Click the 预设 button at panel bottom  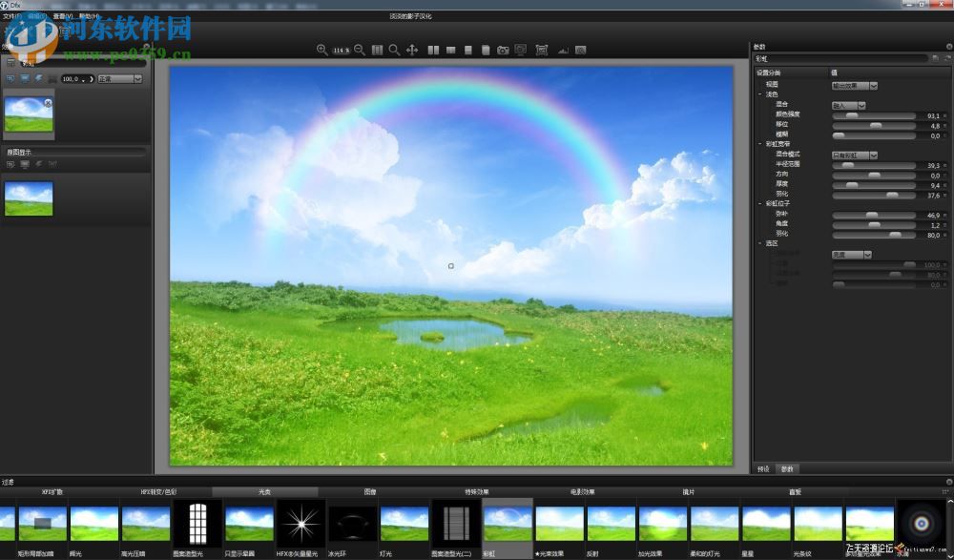click(763, 468)
